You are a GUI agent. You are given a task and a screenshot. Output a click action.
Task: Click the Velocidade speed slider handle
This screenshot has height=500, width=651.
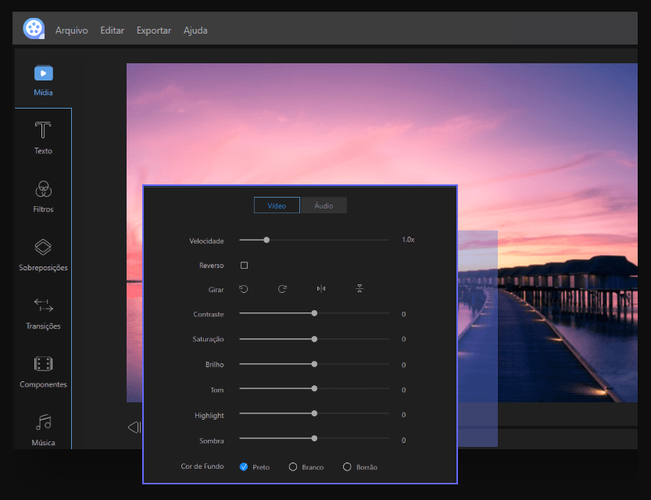click(267, 240)
